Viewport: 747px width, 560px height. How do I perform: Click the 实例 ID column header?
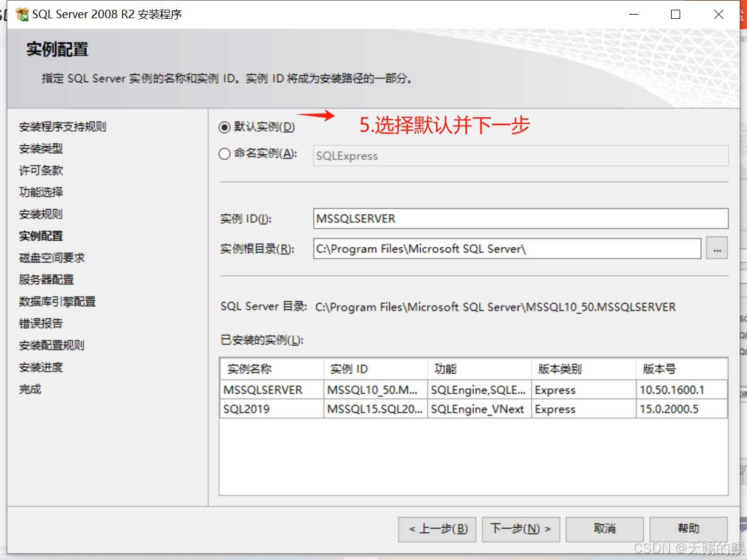375,369
